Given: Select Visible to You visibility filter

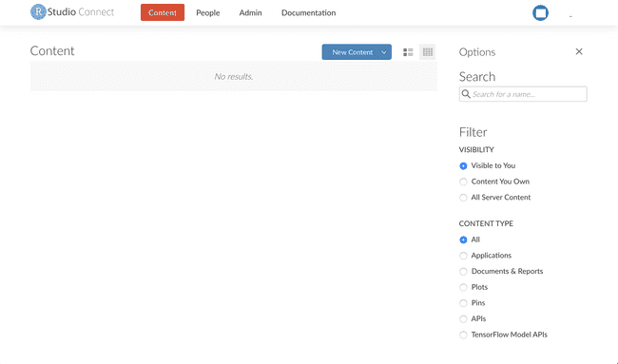Looking at the screenshot, I should click(x=488, y=166).
